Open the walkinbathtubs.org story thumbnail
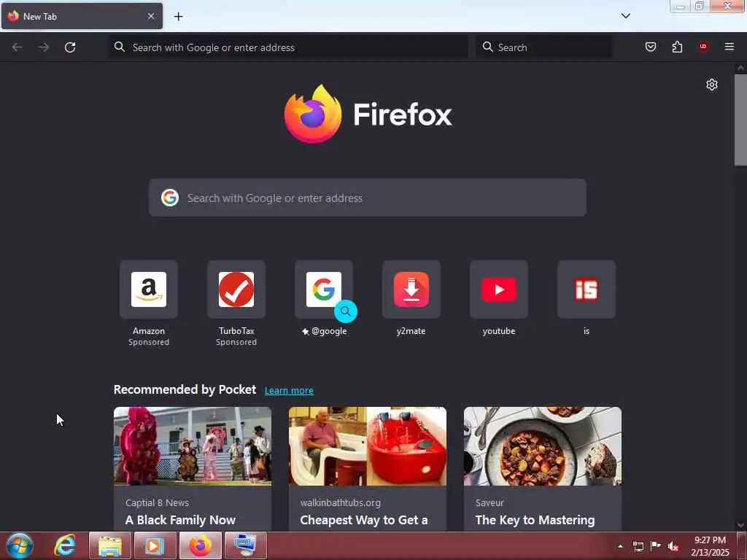This screenshot has height=560, width=747. tap(368, 446)
